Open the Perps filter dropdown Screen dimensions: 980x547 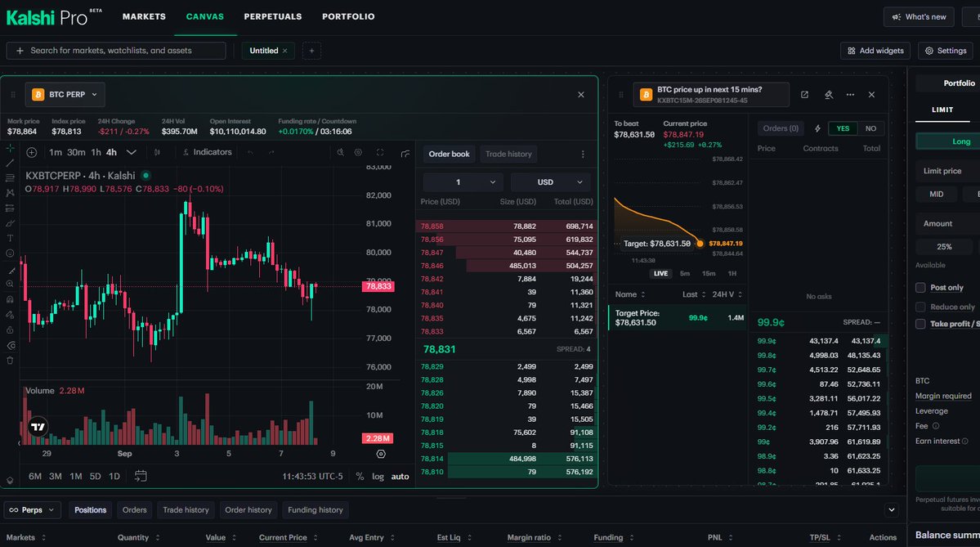pos(32,510)
